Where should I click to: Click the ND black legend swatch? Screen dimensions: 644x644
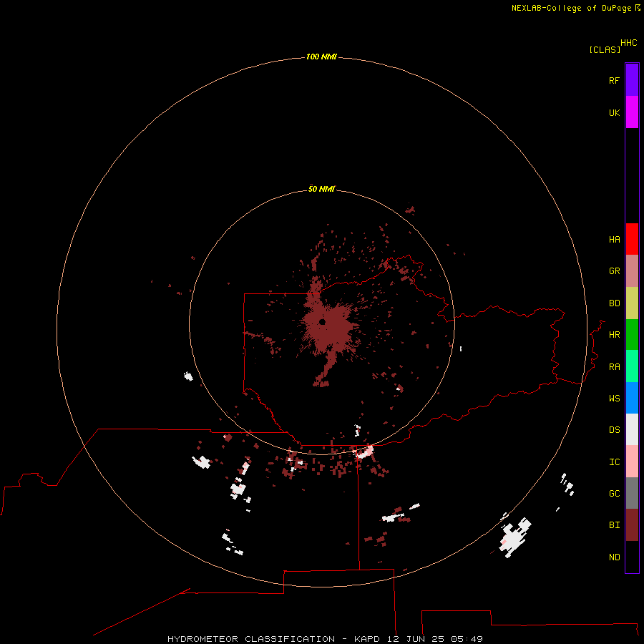tap(632, 557)
